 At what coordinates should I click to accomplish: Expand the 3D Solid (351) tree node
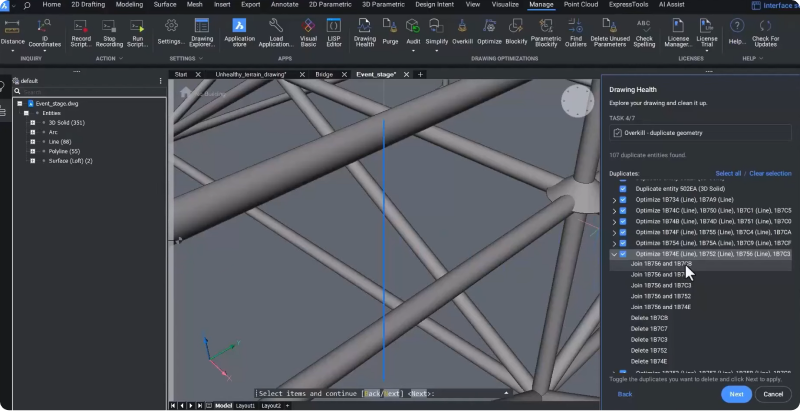[x=33, y=123]
